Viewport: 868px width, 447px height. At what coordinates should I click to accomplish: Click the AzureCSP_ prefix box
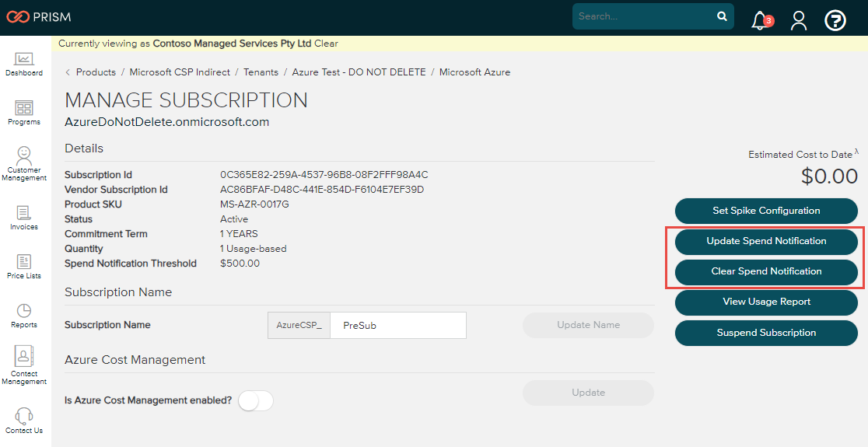coord(299,325)
